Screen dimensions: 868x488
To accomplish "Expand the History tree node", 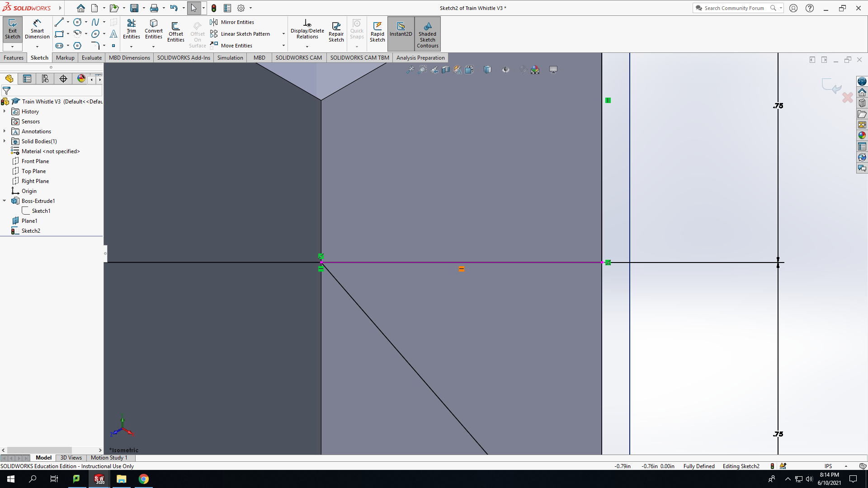I will [5, 111].
